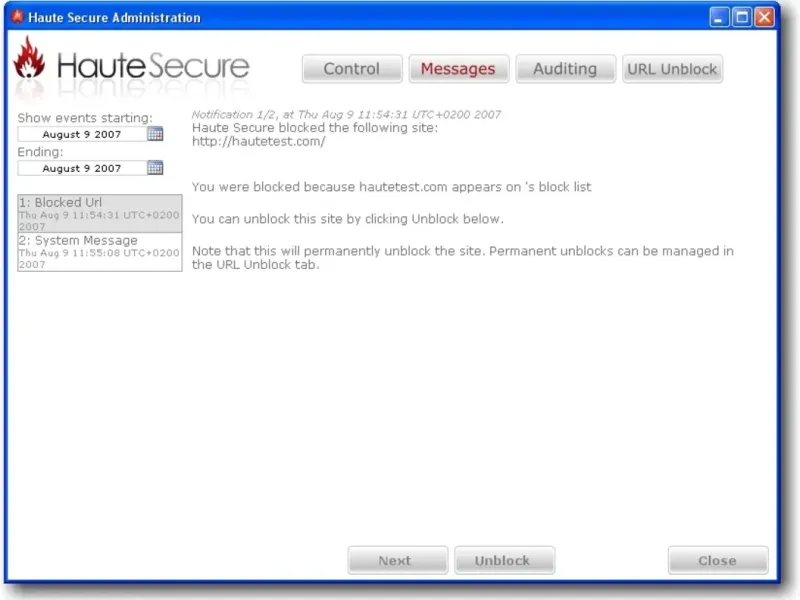
Task: Minimize the Haute Secure Administration window
Action: 719,17
